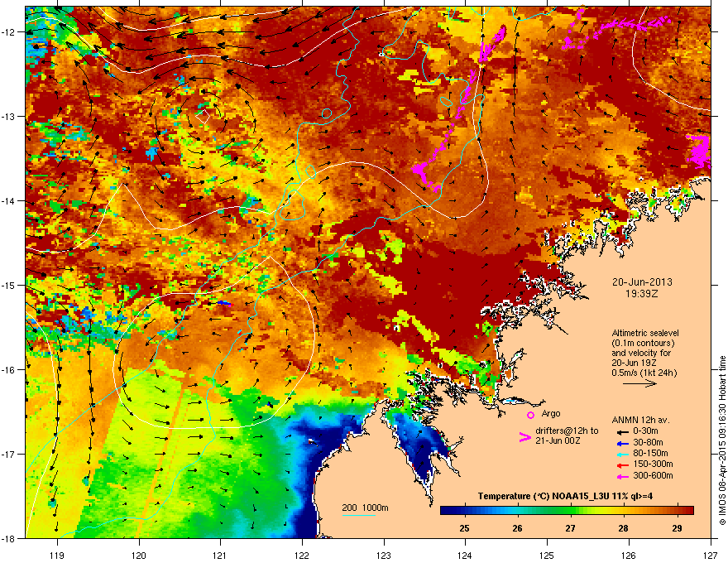Click the Temperature (°C) NOAA15_L3U colorbar title

pos(565,497)
